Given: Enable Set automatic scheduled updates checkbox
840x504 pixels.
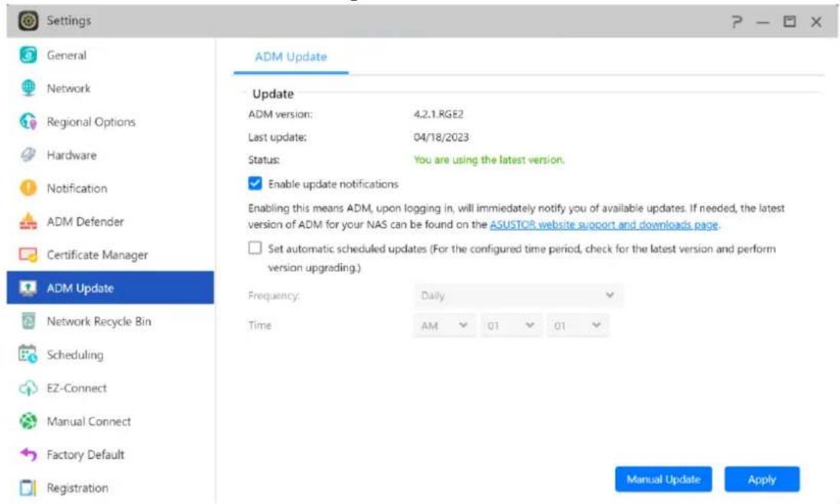Looking at the screenshot, I should (256, 249).
